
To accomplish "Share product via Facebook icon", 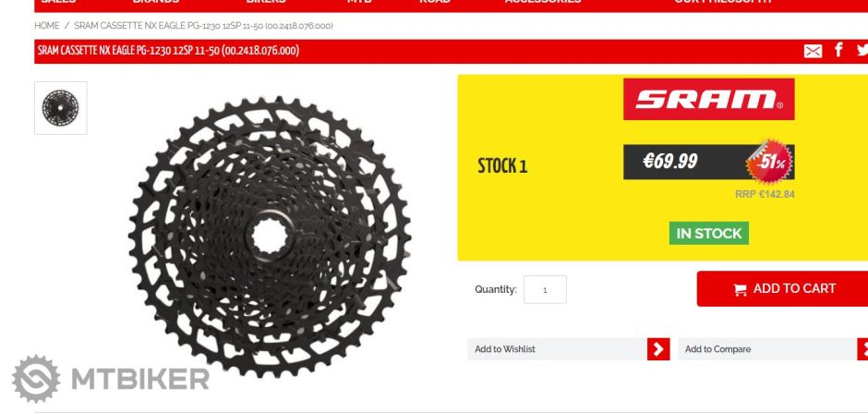I will (x=838, y=50).
